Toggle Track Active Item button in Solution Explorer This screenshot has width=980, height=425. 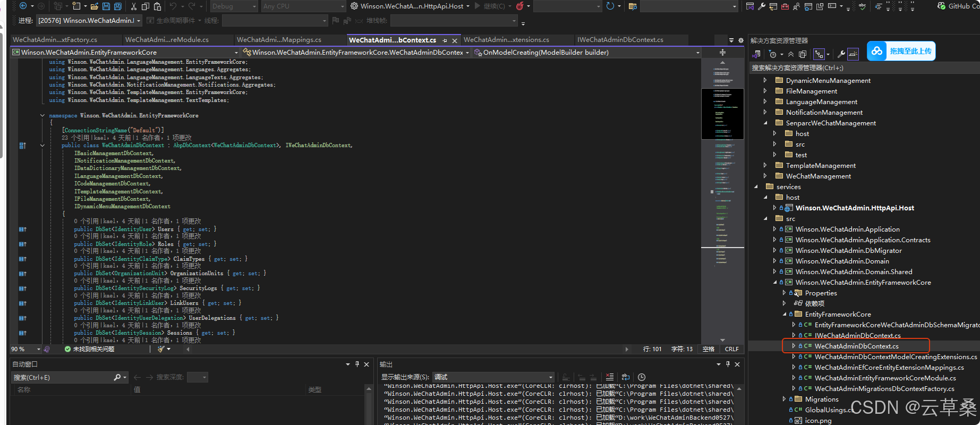pos(819,54)
